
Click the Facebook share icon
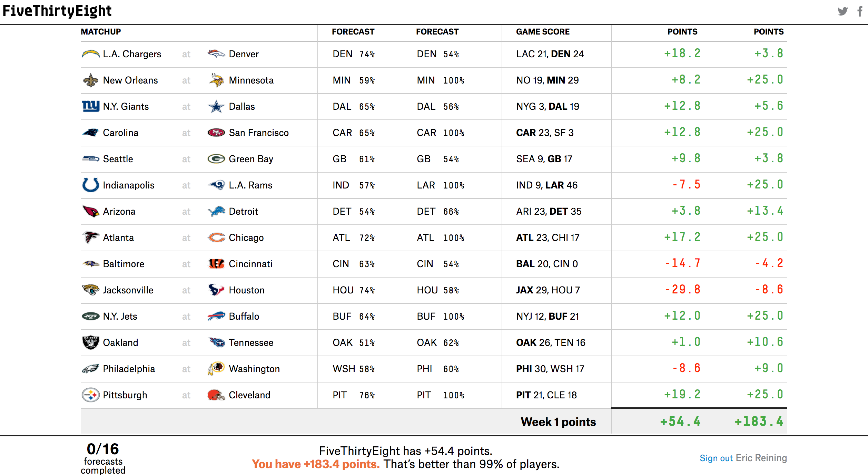(x=860, y=11)
